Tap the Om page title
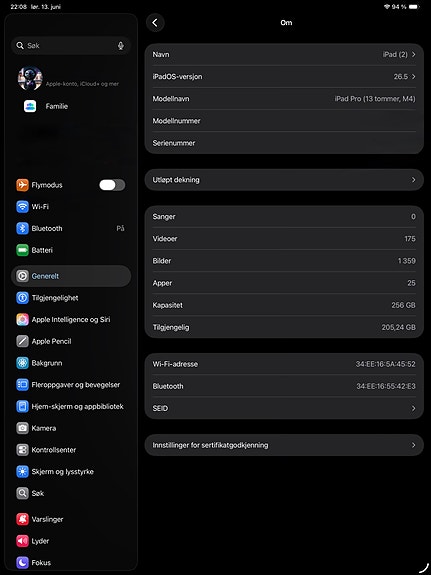Screen dimensions: 431x575 tap(286, 23)
